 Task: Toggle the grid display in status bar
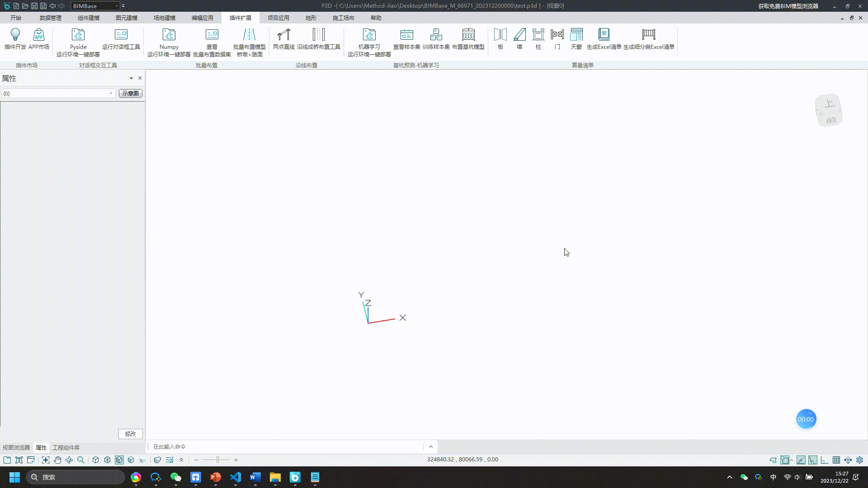pos(836,460)
